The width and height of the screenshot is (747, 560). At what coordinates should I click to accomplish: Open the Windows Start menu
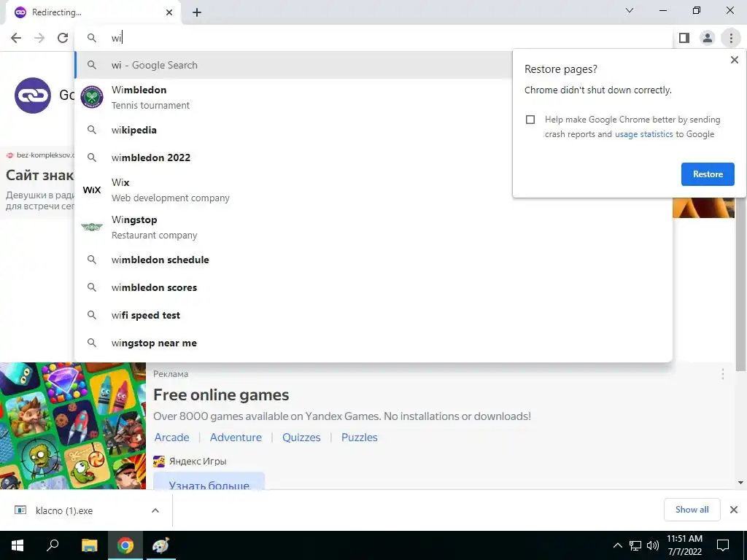tap(18, 545)
